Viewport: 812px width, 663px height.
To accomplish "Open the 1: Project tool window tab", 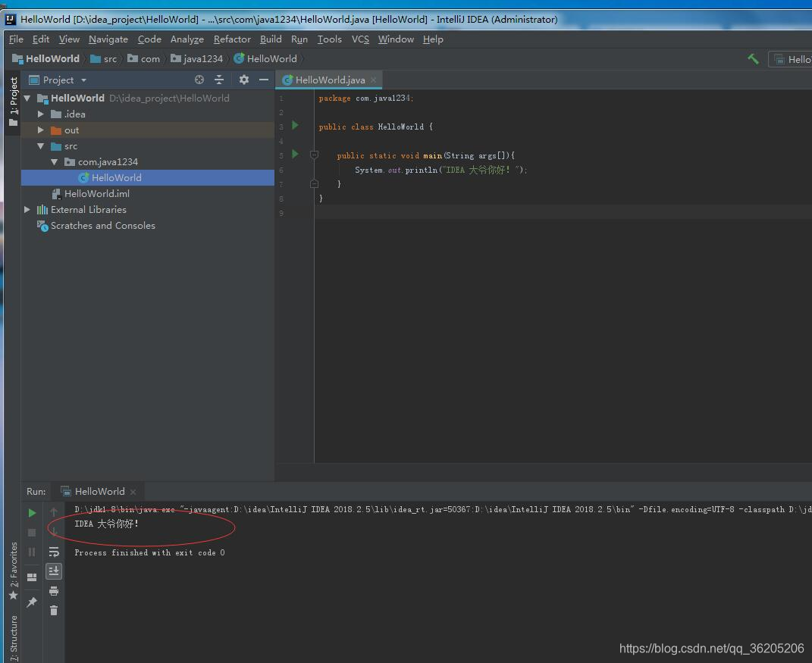I will click(13, 102).
